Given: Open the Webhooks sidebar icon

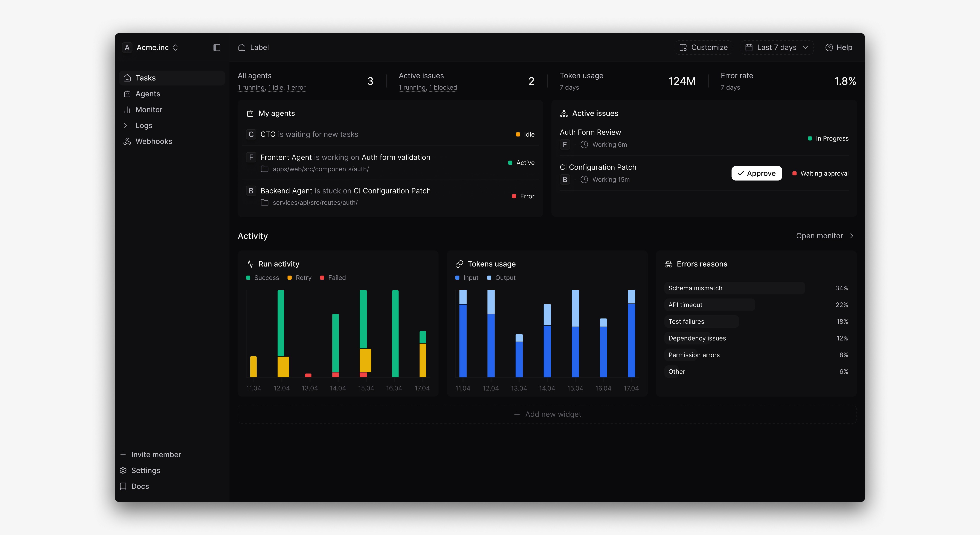Looking at the screenshot, I should click(127, 142).
